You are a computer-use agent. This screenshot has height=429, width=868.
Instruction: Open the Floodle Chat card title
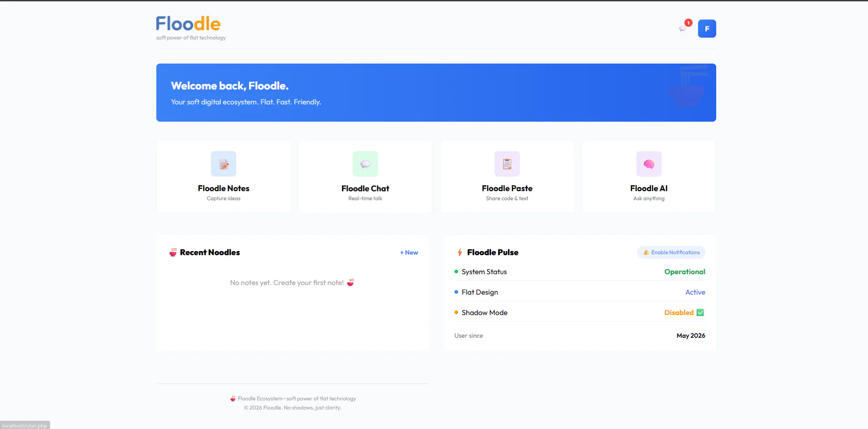(x=365, y=188)
